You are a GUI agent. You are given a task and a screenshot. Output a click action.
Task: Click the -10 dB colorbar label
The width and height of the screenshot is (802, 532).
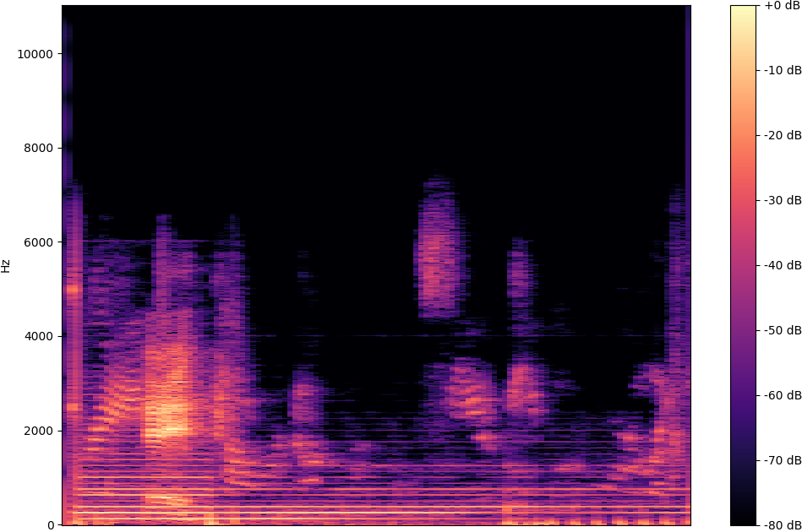pyautogui.click(x=783, y=71)
